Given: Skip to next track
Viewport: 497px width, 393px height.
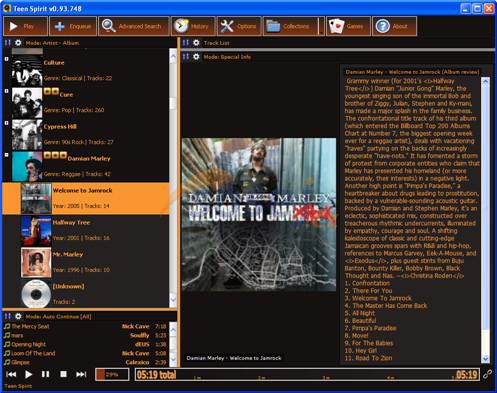Looking at the screenshot, I should [x=81, y=374].
